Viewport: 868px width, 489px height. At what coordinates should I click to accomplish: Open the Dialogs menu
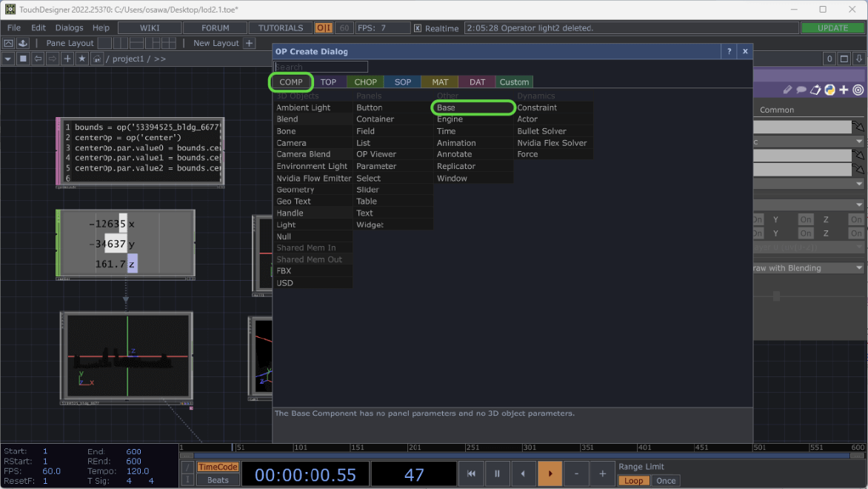(x=69, y=28)
